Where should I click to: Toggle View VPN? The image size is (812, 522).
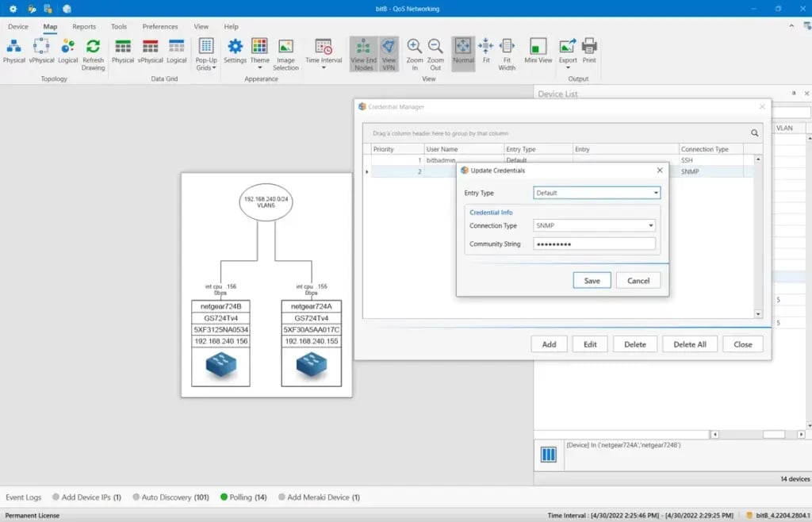click(x=389, y=55)
